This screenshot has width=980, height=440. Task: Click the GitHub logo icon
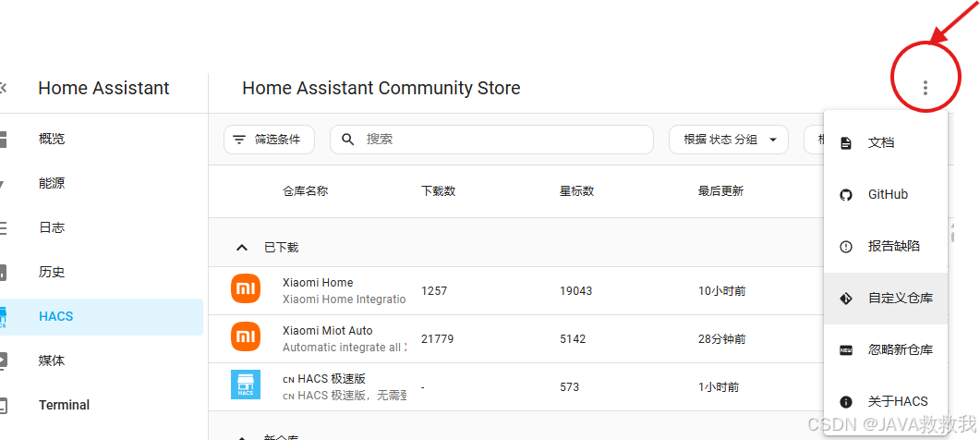[846, 195]
